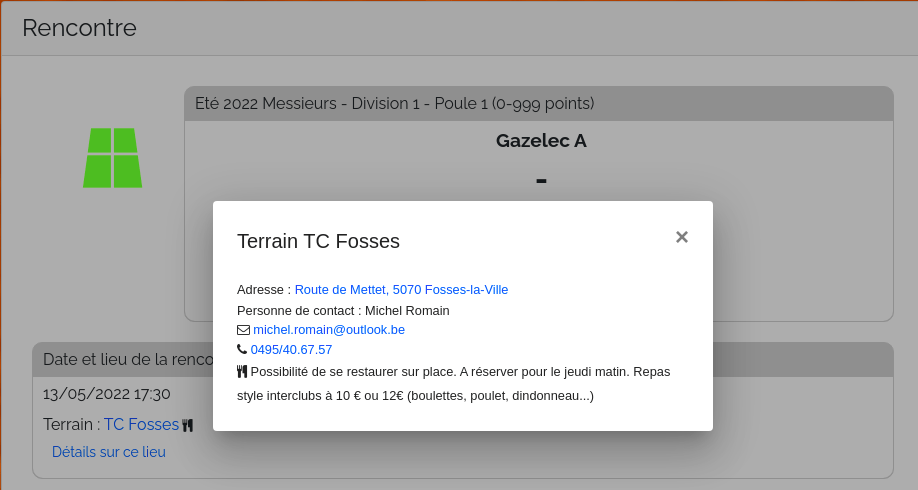Viewport: 918px width, 490px height.
Task: Email michel.romain@outlook.be via the link
Action: click(x=329, y=330)
